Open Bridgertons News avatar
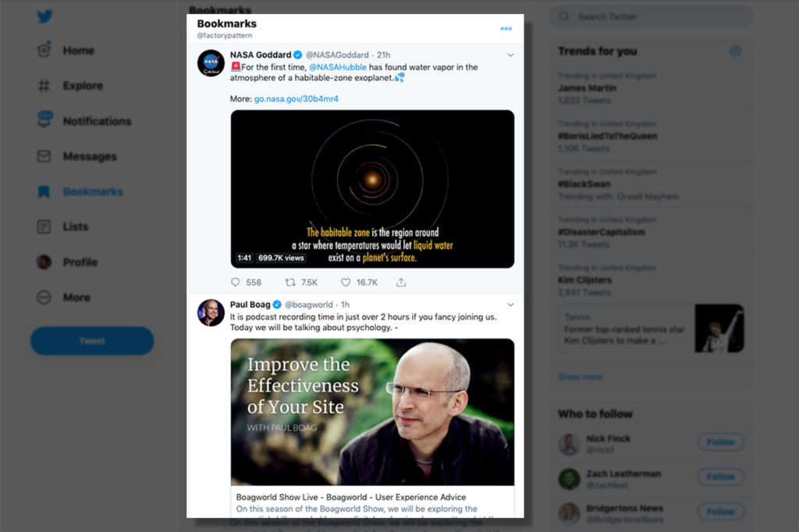The height and width of the screenshot is (532, 799). 569,513
